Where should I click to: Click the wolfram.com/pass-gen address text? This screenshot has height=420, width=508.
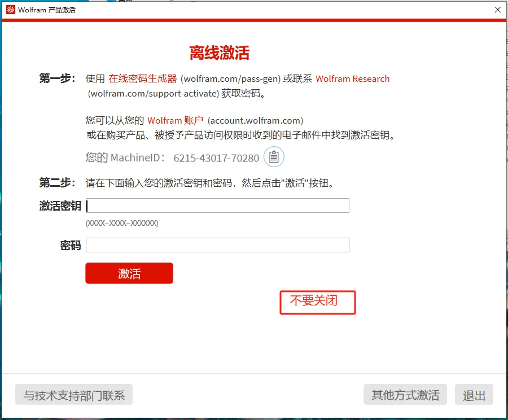(x=230, y=79)
